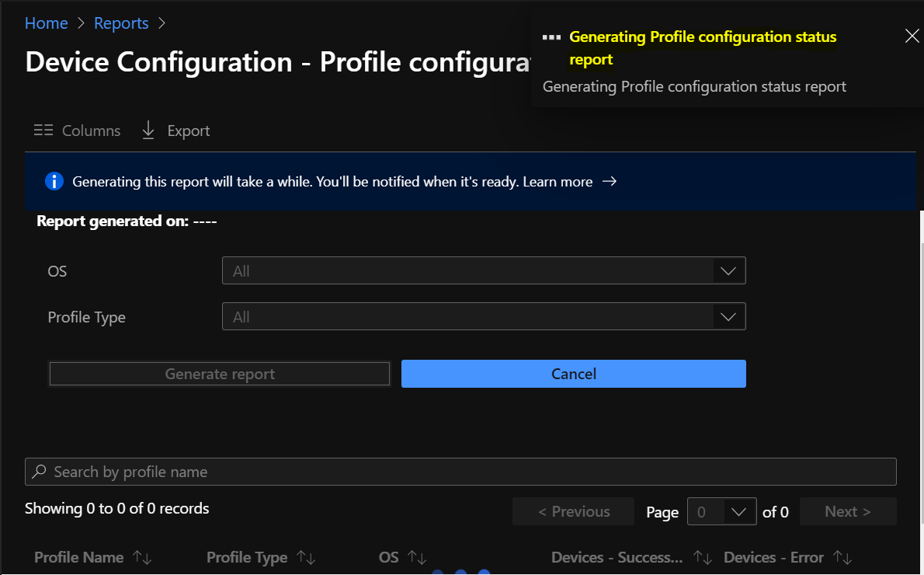Sort by Devices - Error column arrows
Viewport: 924px width, 575px height.
tap(842, 557)
